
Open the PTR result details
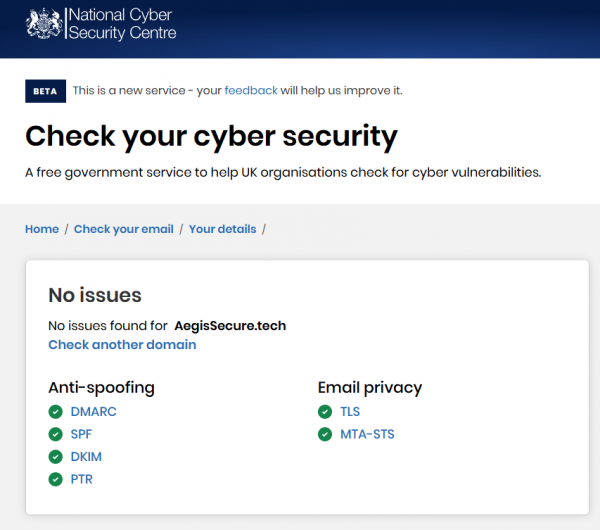point(83,480)
